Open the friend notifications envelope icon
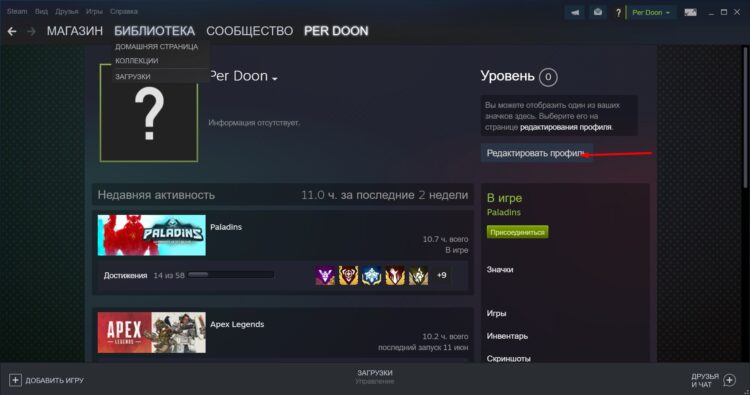750x395 pixels. pos(598,12)
